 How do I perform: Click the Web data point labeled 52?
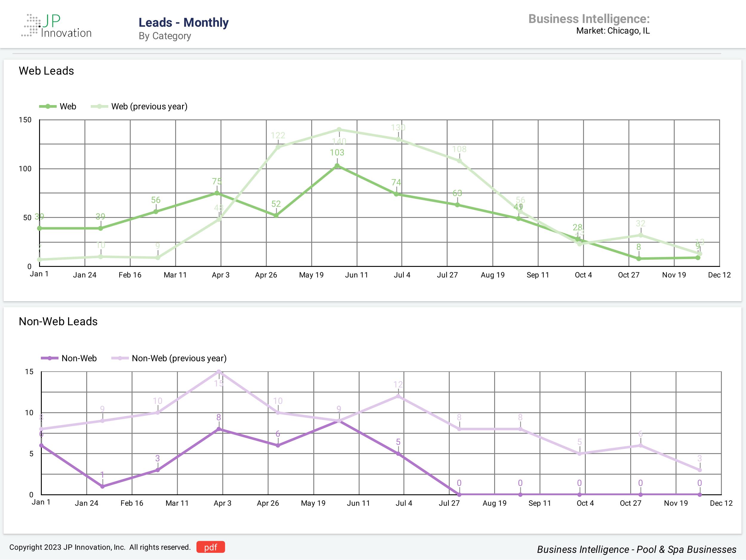[x=276, y=216]
